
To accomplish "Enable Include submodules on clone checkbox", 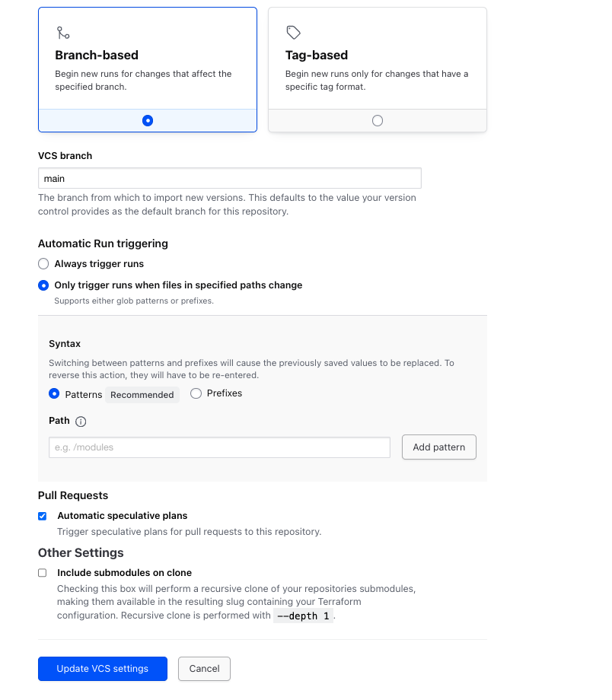I will pos(43,573).
